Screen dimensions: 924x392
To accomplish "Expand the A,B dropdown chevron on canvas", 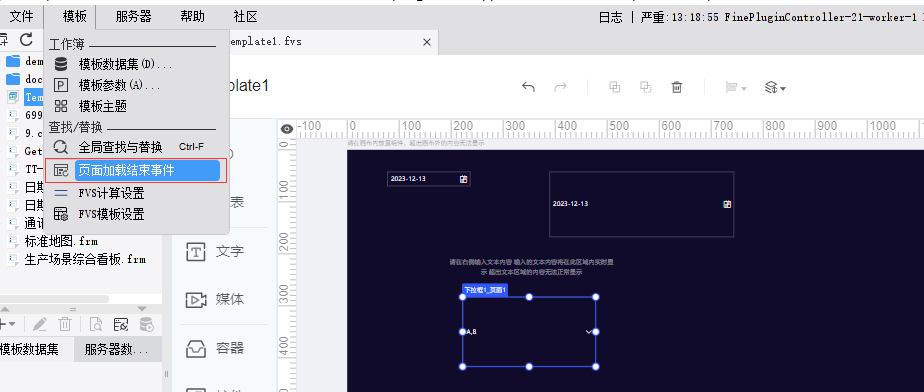I will (x=588, y=332).
